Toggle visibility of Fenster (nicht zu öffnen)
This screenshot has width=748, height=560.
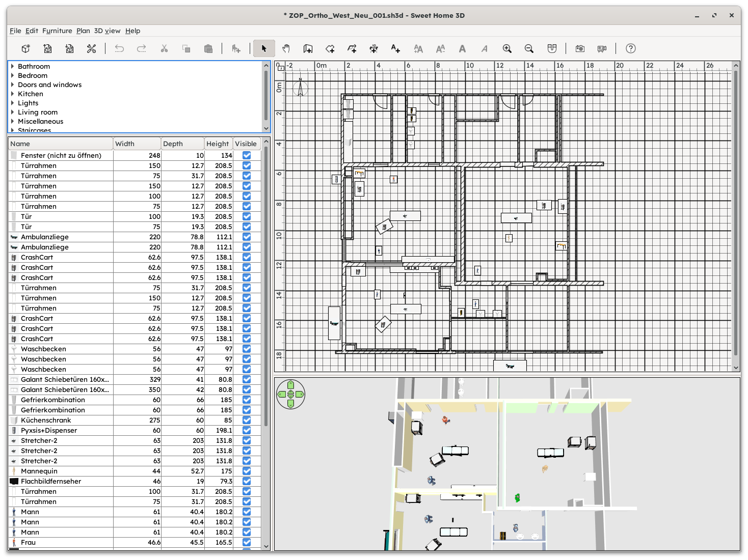coord(247,155)
